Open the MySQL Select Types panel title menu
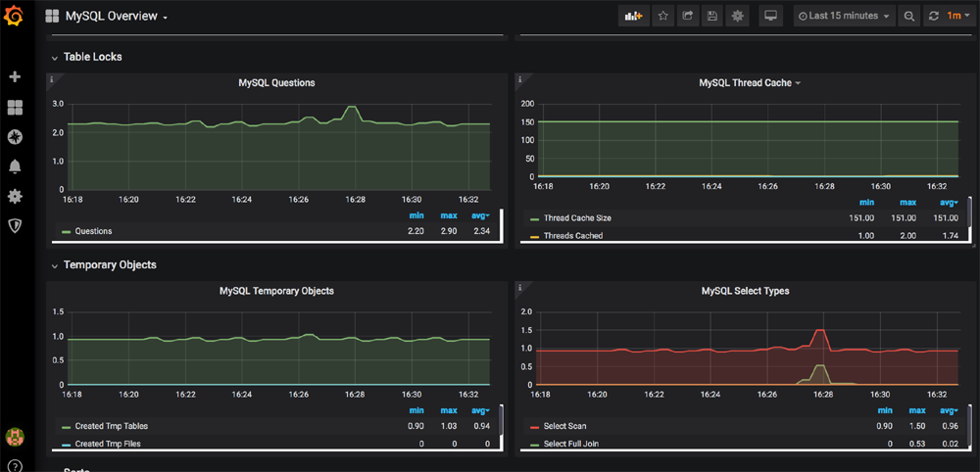Screen dimensions: 980x472 click(745, 291)
